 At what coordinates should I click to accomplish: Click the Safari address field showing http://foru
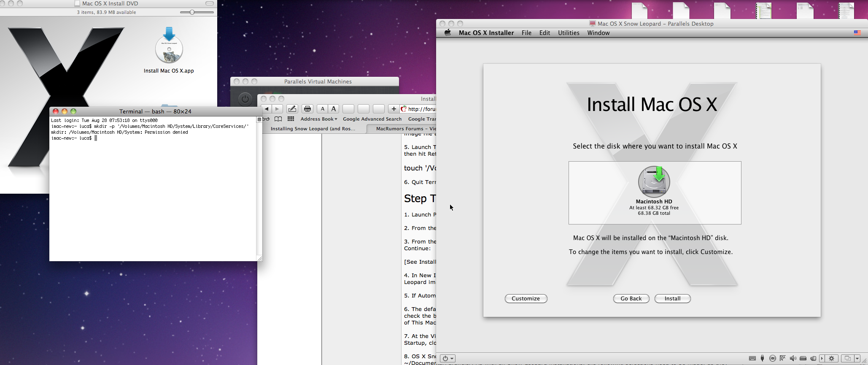click(418, 109)
